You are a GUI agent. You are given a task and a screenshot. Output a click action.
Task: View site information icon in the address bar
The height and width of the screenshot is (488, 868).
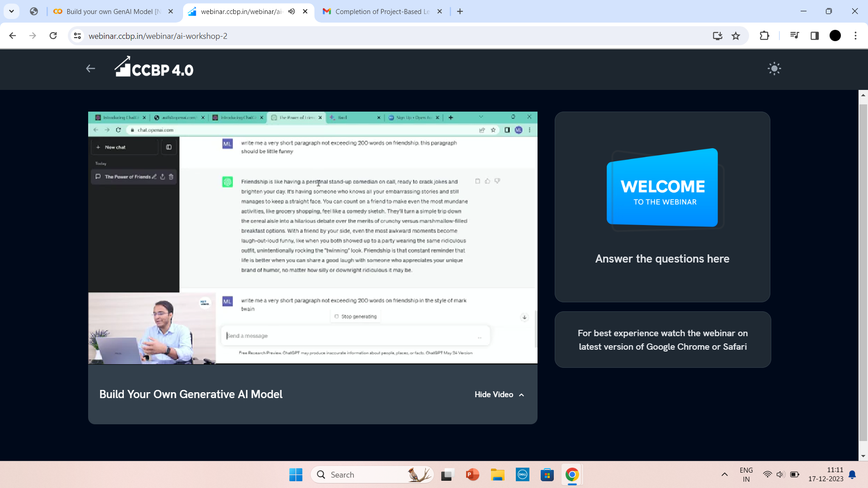pyautogui.click(x=77, y=36)
